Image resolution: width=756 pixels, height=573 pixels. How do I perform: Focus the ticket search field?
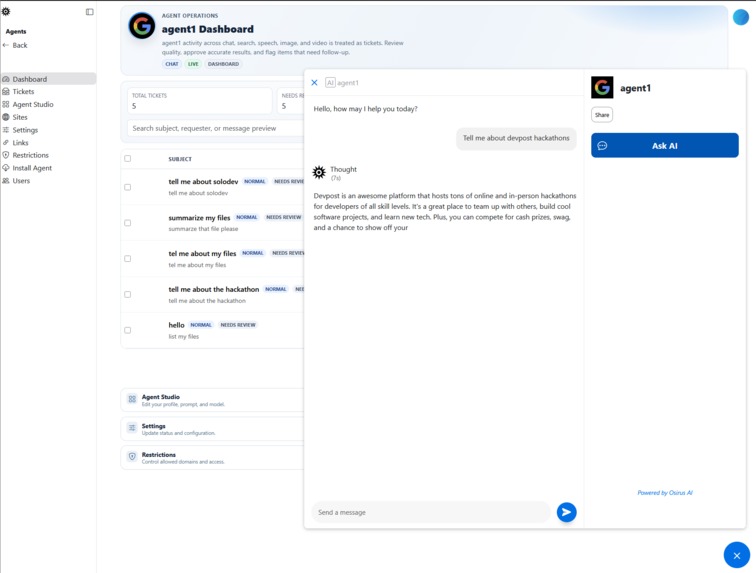point(216,128)
